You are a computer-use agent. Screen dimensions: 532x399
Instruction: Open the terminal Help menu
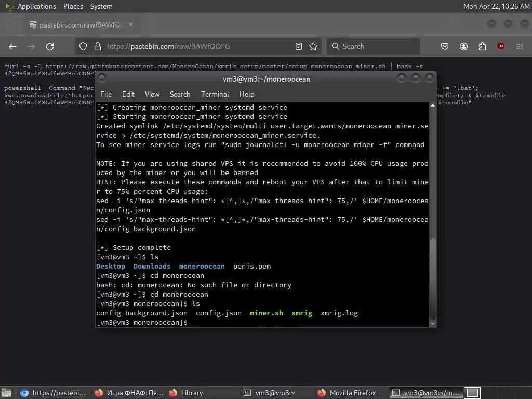pyautogui.click(x=247, y=95)
